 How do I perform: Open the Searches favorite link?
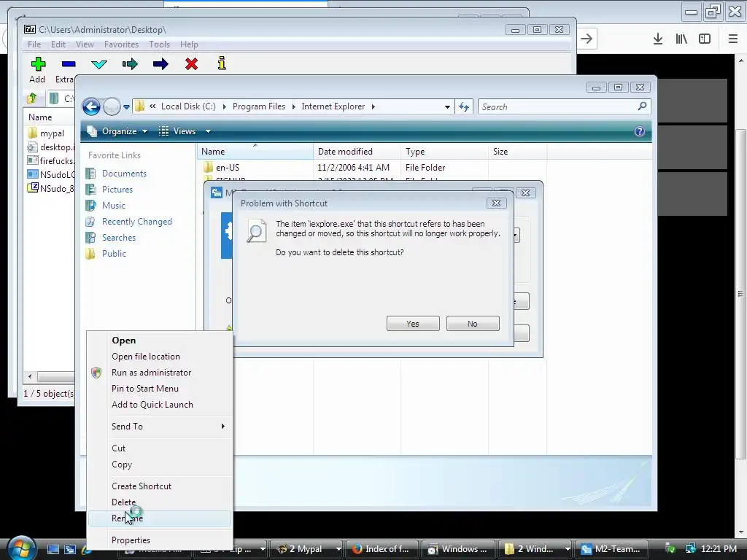tap(119, 238)
